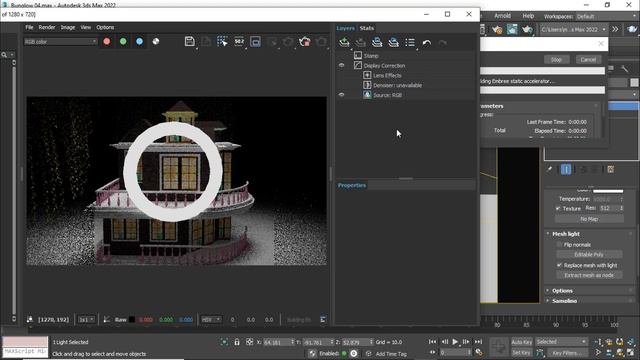The width and height of the screenshot is (640, 360).
Task: Undo the last layer action
Action: pos(427,42)
